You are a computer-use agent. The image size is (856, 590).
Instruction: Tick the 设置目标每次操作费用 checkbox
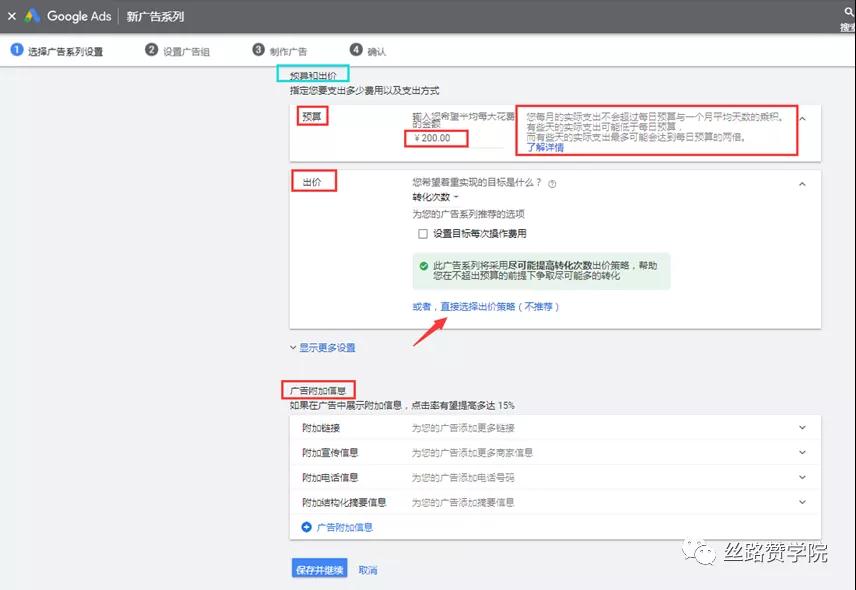(x=423, y=234)
